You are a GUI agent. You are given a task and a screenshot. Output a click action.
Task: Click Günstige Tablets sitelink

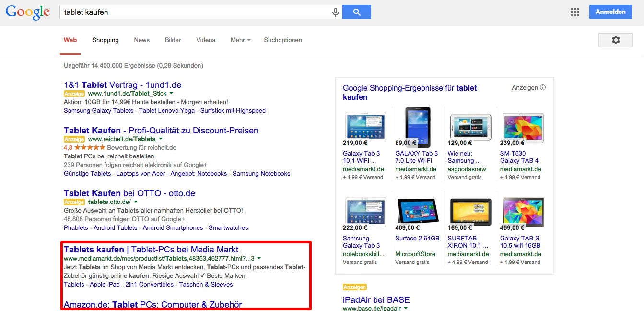tap(87, 174)
